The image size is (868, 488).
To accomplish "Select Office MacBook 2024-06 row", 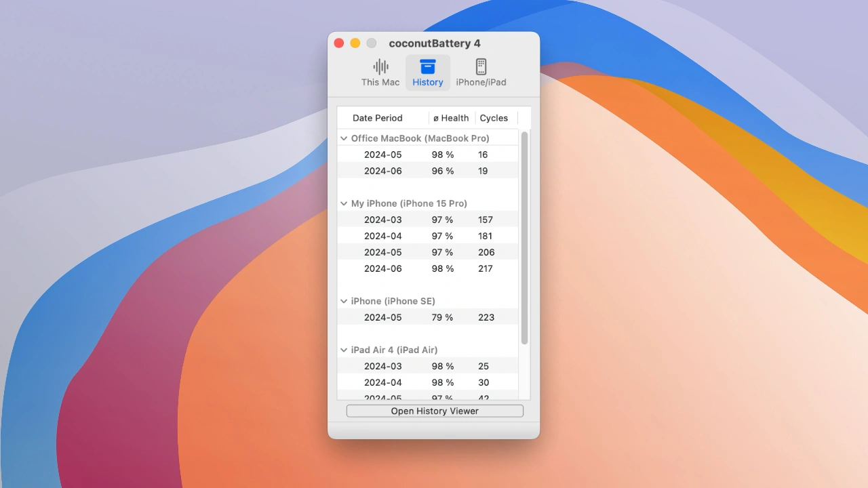I will point(427,171).
